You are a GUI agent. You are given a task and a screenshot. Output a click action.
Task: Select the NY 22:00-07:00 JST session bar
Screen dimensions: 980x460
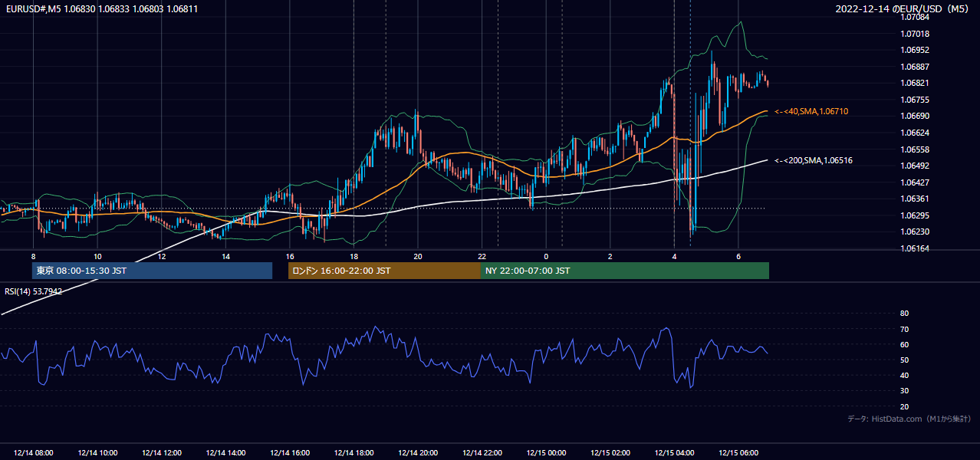point(625,271)
